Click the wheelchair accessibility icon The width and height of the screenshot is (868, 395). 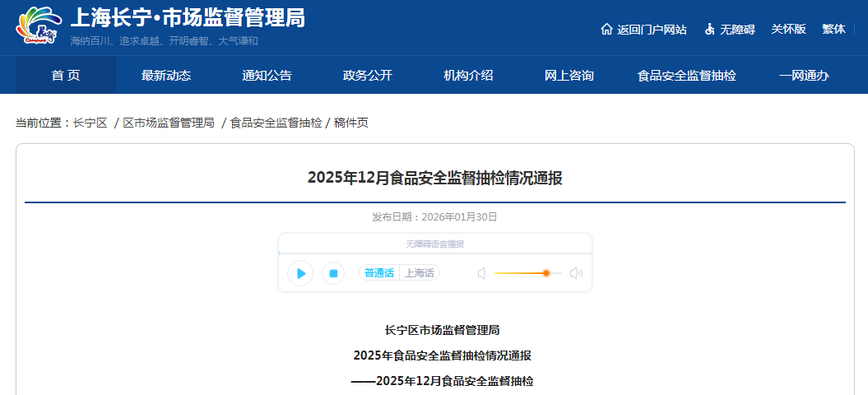(x=710, y=30)
